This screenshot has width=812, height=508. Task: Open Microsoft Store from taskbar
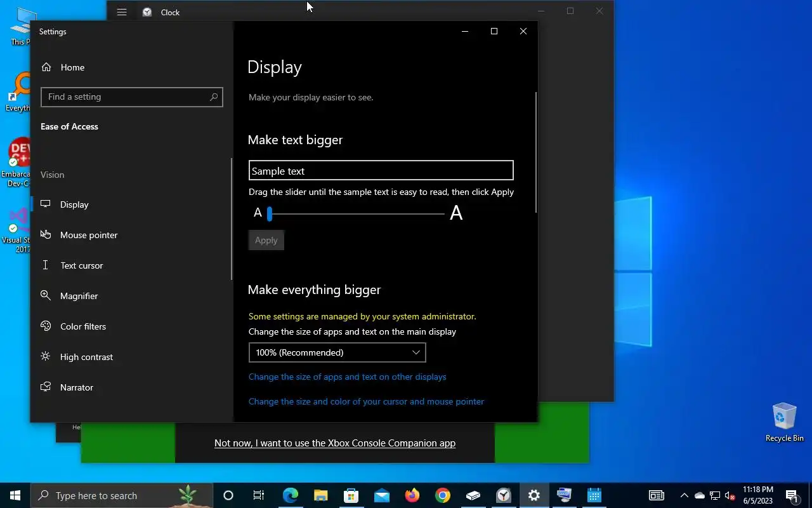coord(351,495)
